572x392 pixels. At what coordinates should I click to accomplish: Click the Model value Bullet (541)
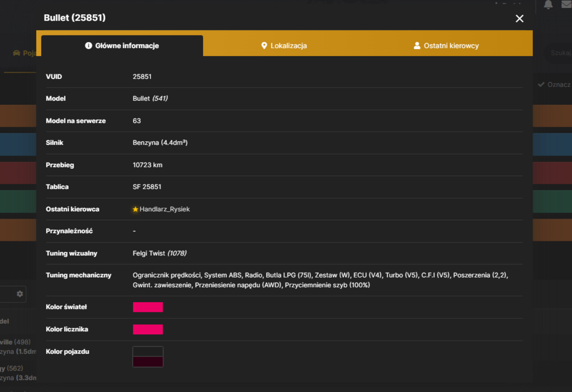pyautogui.click(x=150, y=98)
